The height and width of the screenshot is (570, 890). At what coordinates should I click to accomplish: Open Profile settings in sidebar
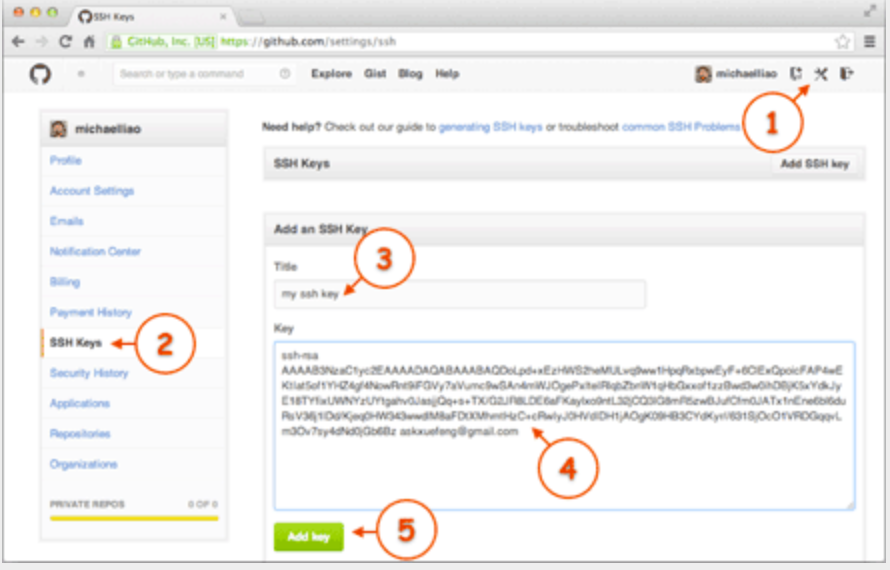66,161
